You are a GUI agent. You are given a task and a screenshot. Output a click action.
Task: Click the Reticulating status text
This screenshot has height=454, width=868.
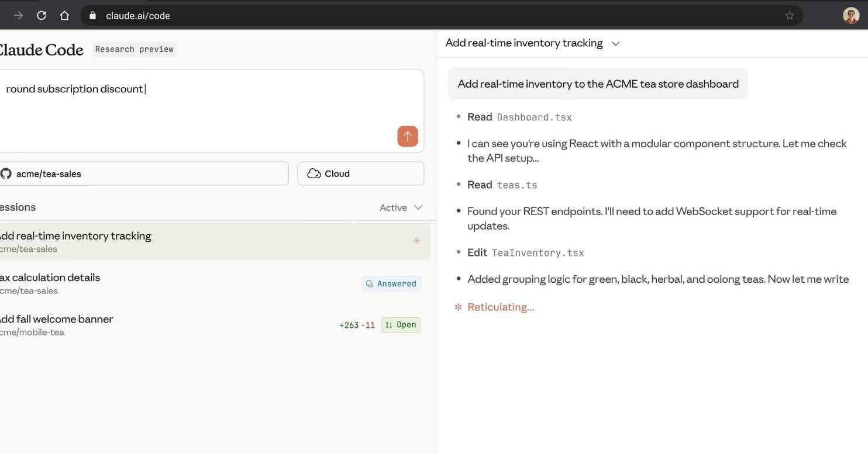pyautogui.click(x=501, y=307)
